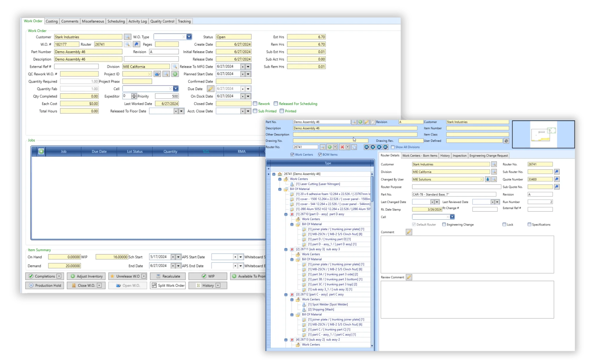591x364 pixels.
Task: Click the blue pin icon beside Router
Action: coord(136,44)
